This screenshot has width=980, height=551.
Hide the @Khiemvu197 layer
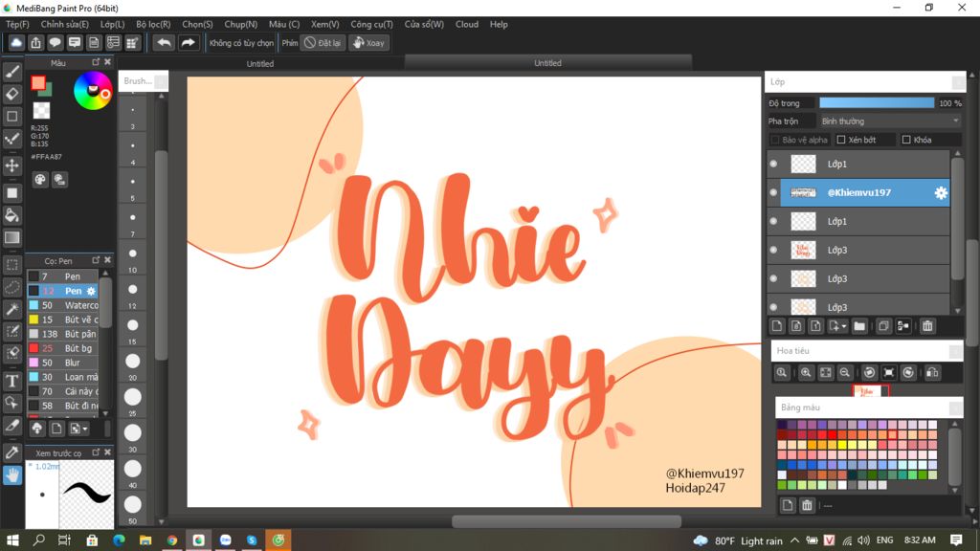[773, 192]
